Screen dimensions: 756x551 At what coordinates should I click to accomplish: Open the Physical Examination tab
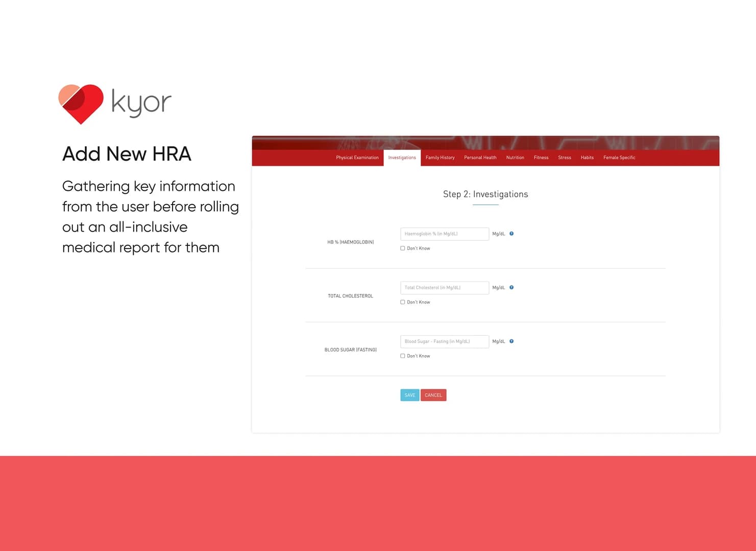pyautogui.click(x=357, y=158)
